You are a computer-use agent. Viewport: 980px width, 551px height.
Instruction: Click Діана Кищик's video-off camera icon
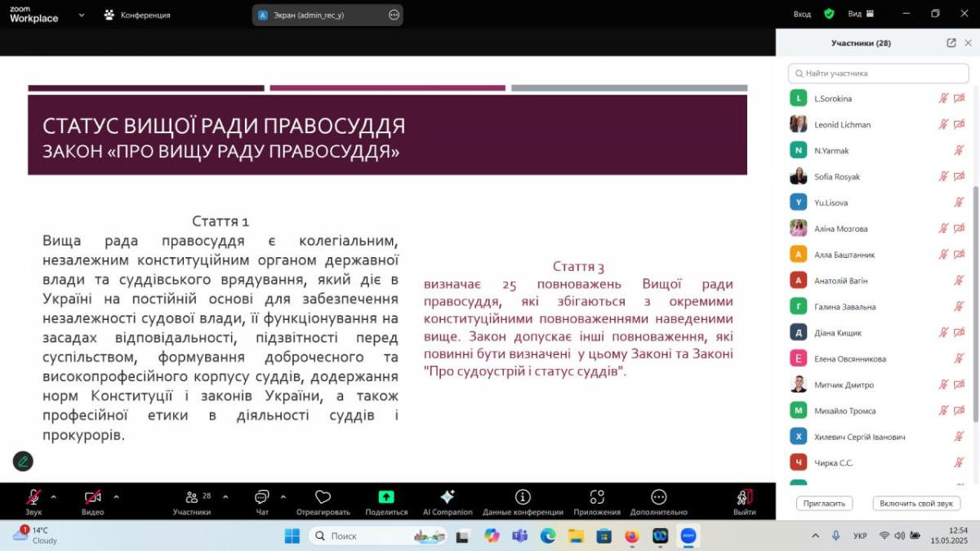tap(959, 333)
